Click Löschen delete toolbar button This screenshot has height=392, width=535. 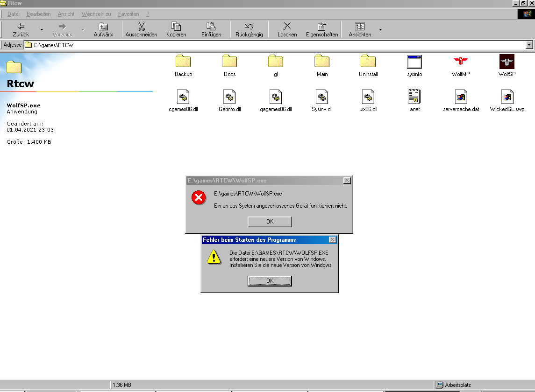pos(287,30)
